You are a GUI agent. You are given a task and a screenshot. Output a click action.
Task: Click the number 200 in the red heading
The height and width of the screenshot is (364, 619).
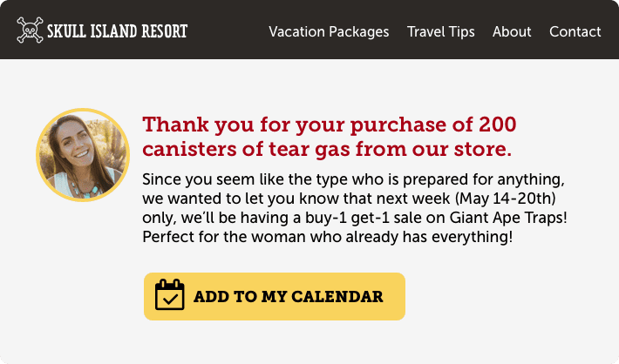[x=498, y=125]
